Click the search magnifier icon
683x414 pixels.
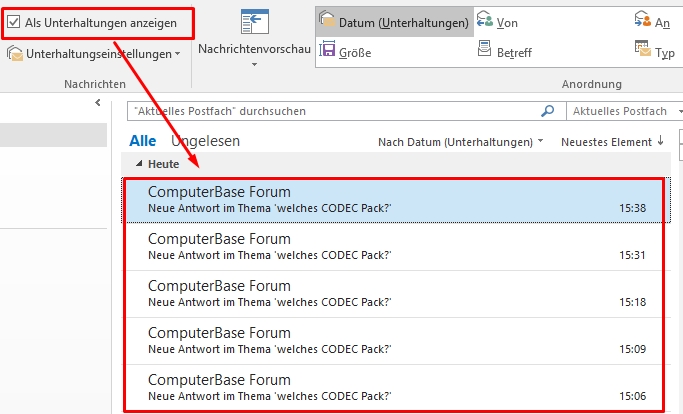click(548, 111)
